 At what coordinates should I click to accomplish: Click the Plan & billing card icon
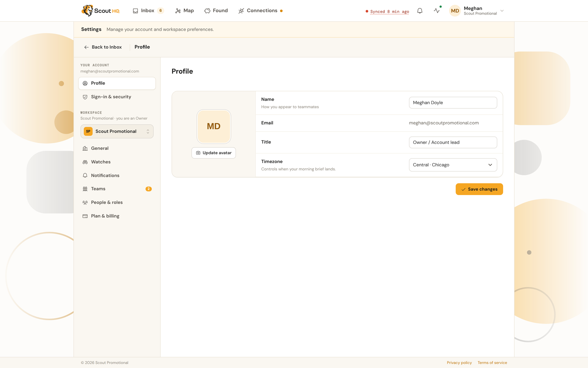pos(85,216)
